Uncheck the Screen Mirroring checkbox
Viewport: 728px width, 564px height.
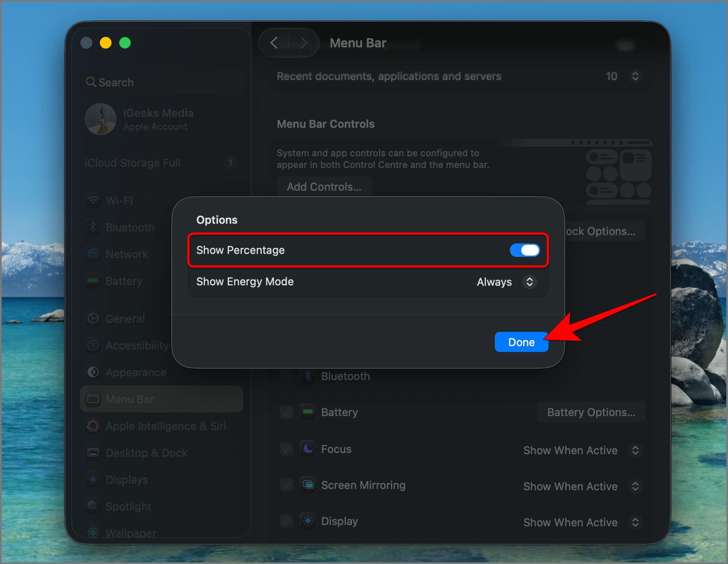pos(286,485)
